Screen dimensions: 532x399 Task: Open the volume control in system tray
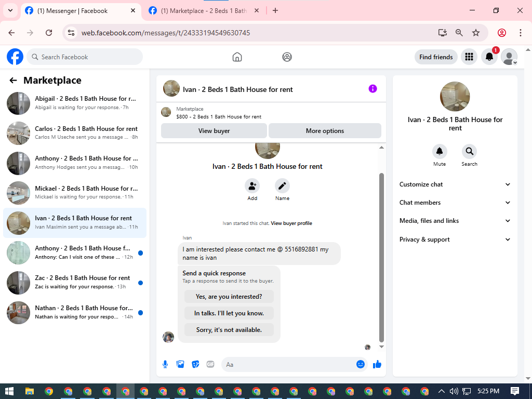pyautogui.click(x=454, y=391)
